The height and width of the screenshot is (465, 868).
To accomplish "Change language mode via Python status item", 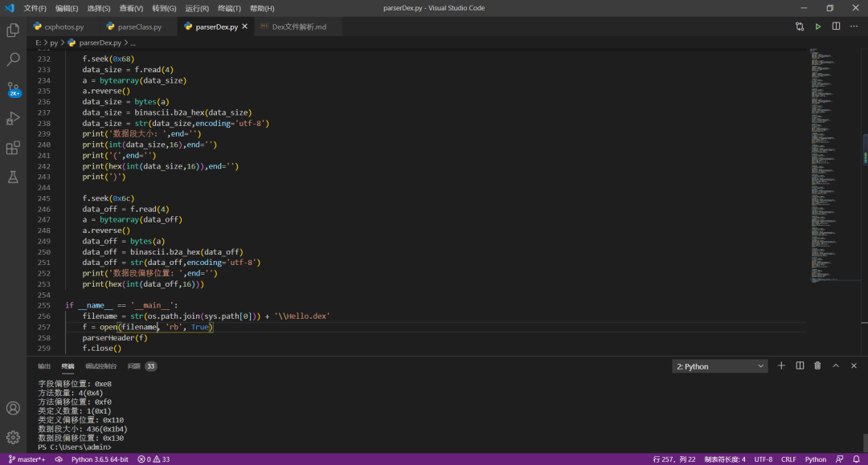I will pyautogui.click(x=816, y=459).
